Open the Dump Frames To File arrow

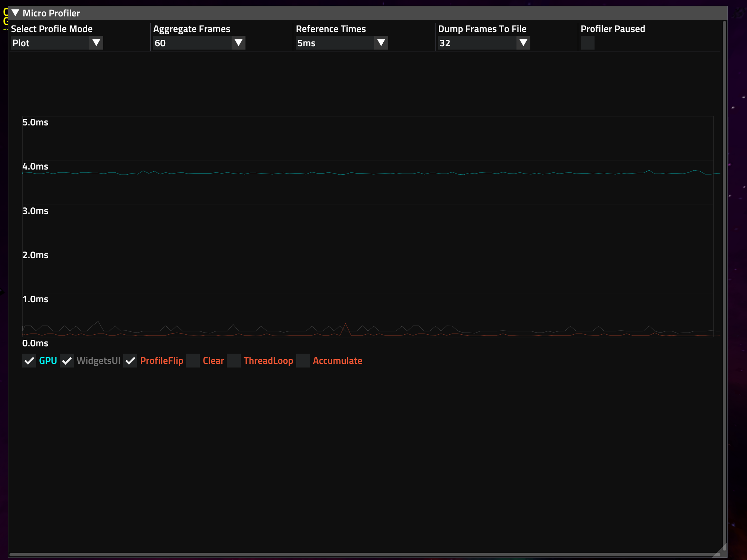tap(523, 43)
